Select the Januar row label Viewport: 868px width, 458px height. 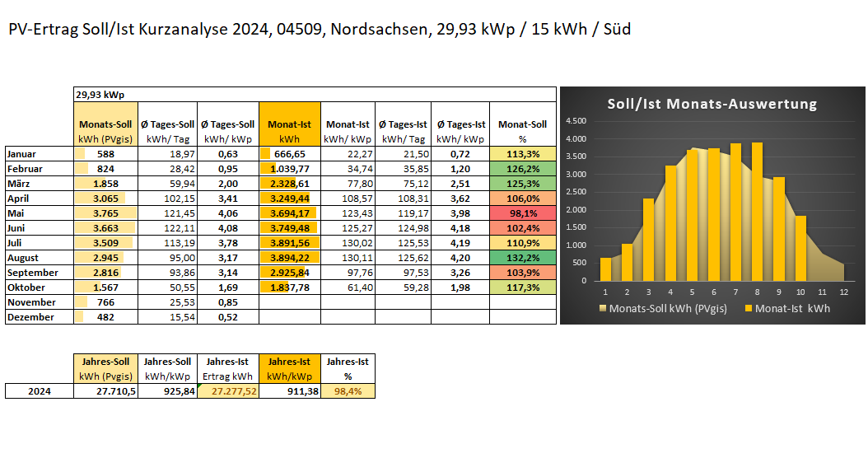click(x=40, y=154)
